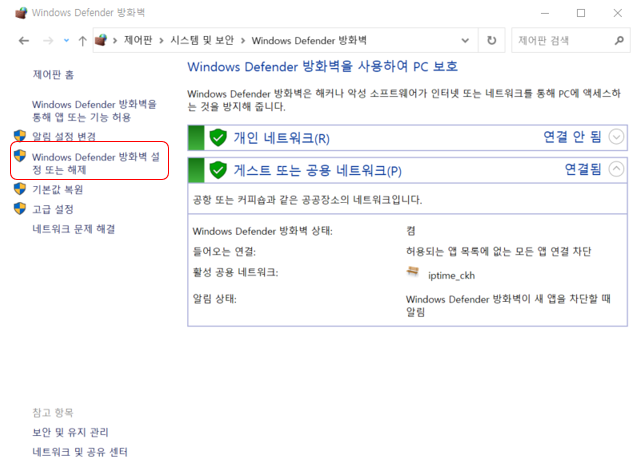The height and width of the screenshot is (470, 637).
Task: Select 제어판 breadcrumb in address bar
Action: tap(138, 40)
